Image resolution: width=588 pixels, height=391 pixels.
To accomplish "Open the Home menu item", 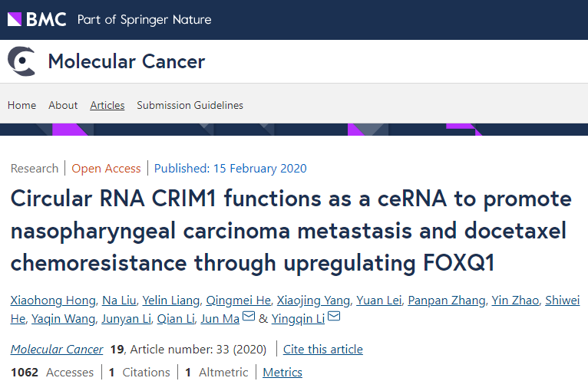I will 21,105.
